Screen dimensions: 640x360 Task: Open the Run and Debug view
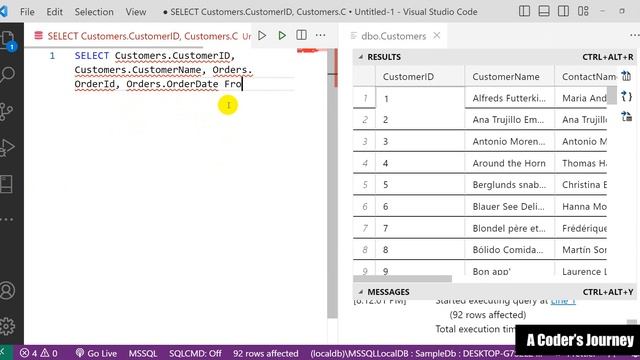(7, 147)
